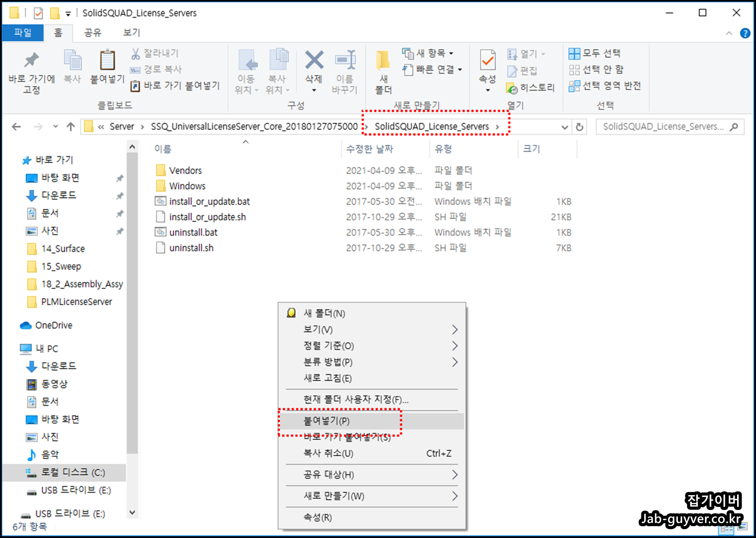Click navigation pane scroll down arrow
The width and height of the screenshot is (756, 538).
click(132, 512)
